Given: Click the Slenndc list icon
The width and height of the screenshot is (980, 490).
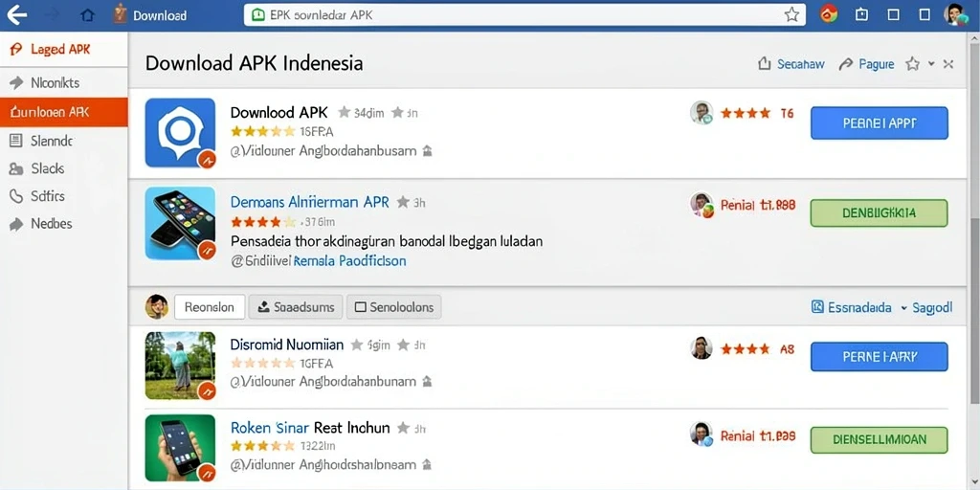Looking at the screenshot, I should coord(16,141).
